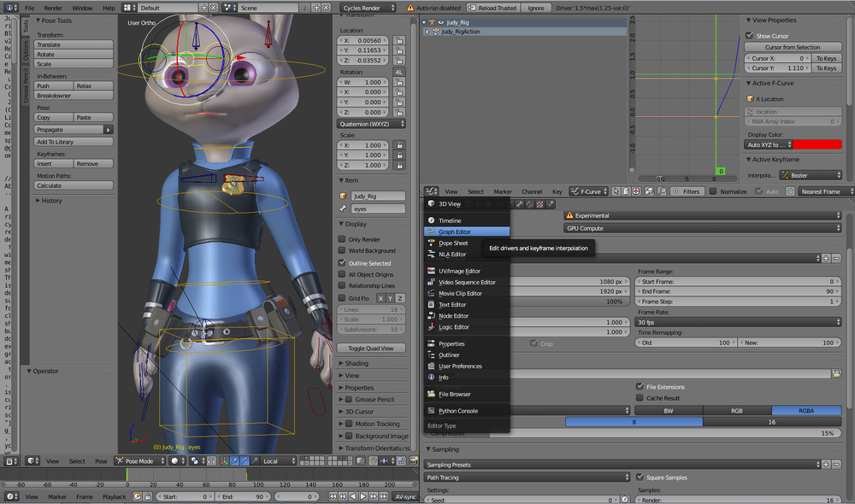The width and height of the screenshot is (855, 504).
Task: Click the Blender info editor icon in top bar
Action: click(9, 8)
